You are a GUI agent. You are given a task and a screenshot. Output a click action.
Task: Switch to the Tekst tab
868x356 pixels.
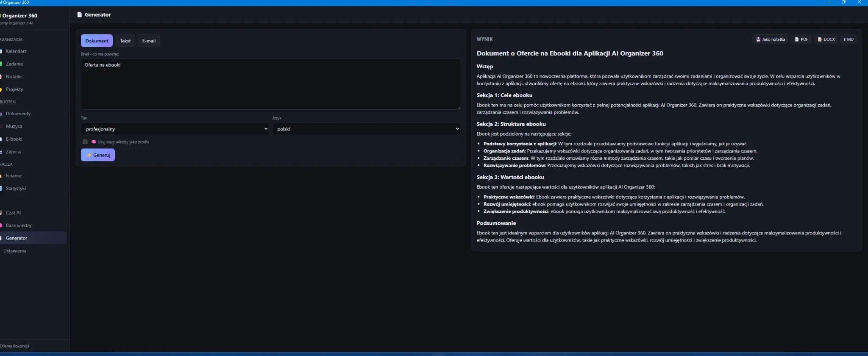[x=125, y=41]
